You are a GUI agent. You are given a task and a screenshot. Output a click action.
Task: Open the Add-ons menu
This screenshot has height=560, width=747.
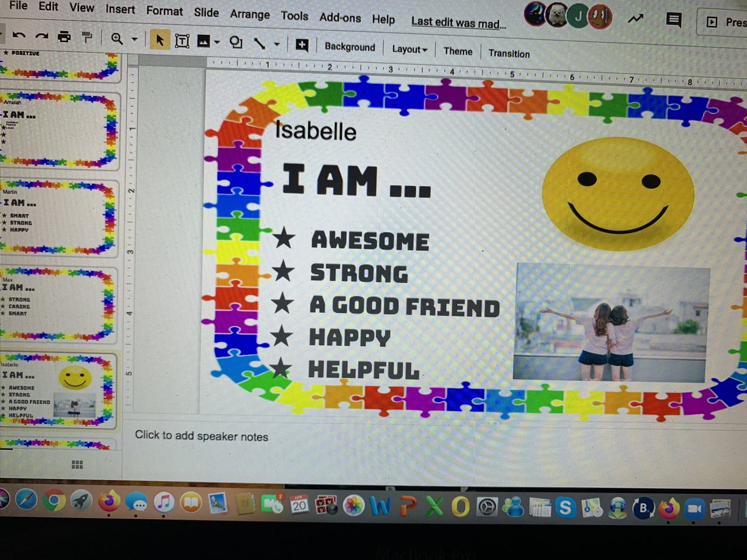(340, 17)
